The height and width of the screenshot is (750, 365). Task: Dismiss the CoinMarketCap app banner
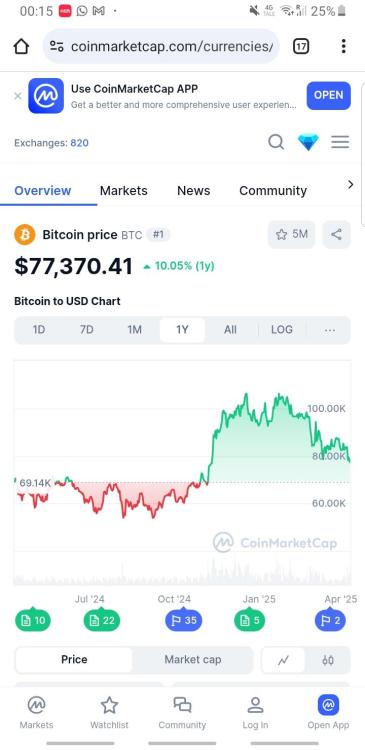(x=18, y=96)
